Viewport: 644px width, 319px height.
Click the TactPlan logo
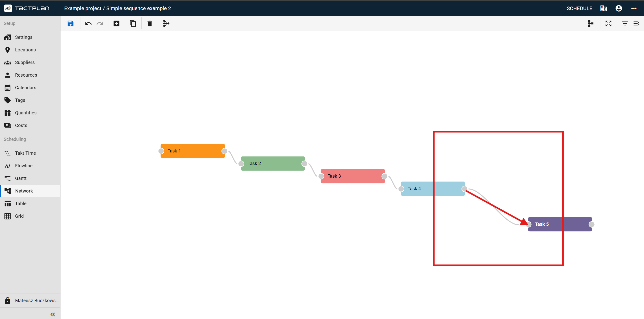[x=27, y=8]
